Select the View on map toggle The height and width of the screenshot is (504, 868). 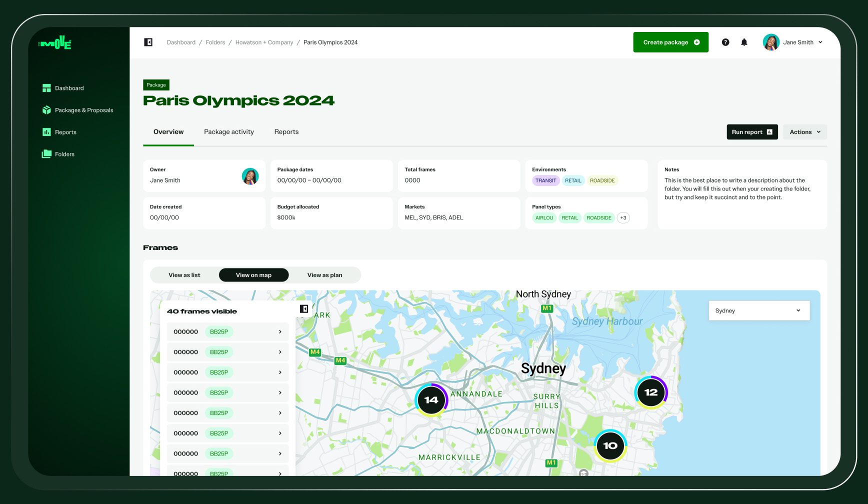pos(253,275)
